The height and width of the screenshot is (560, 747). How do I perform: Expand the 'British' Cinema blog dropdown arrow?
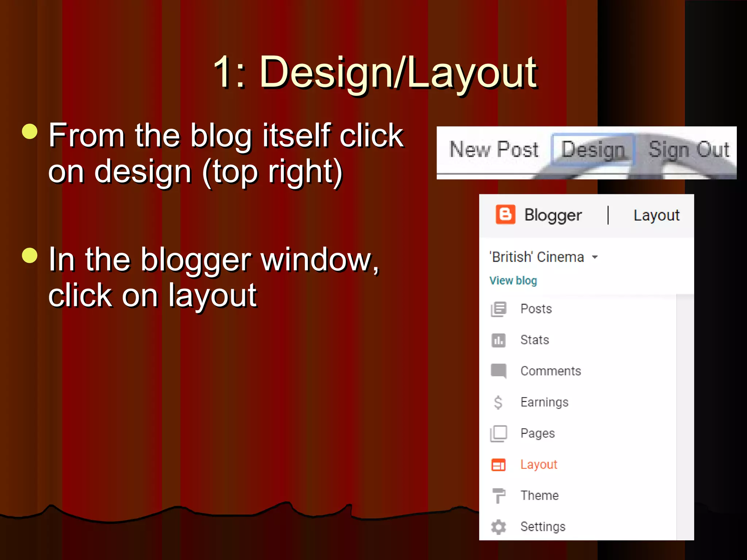tap(595, 257)
